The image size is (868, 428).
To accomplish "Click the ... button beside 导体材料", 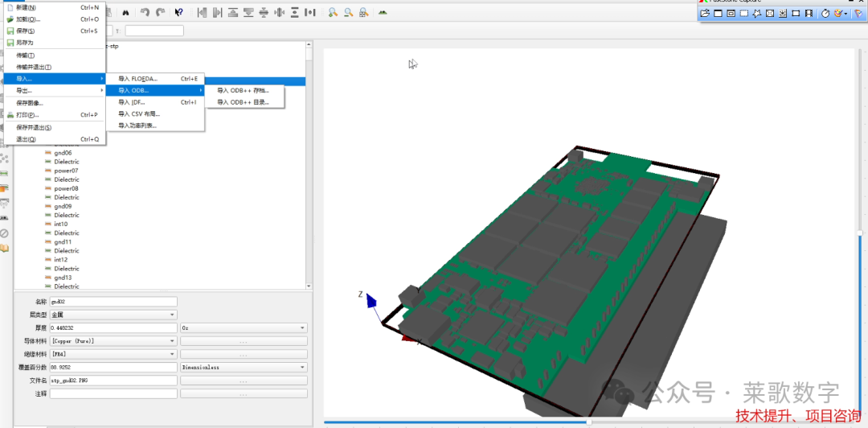I will (244, 341).
